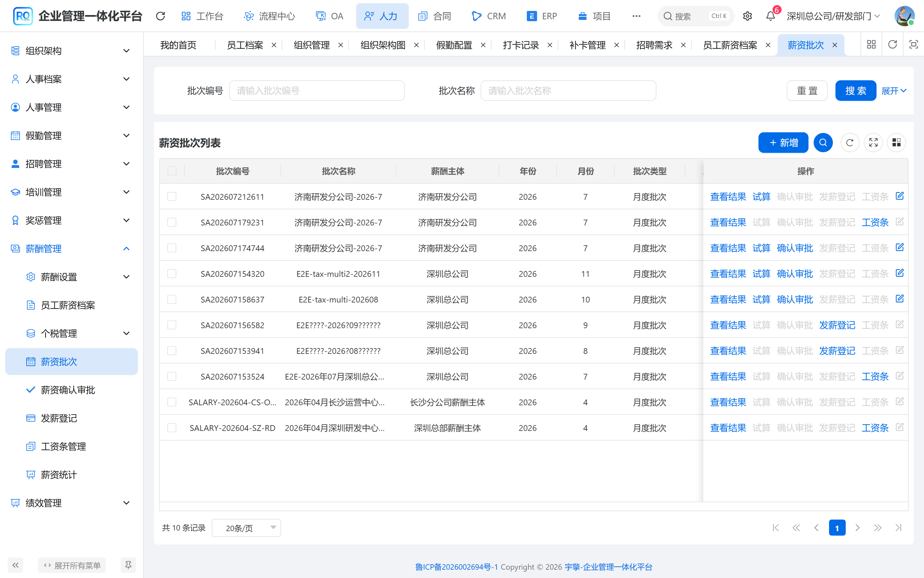Screen dimensions: 924x578
Task: Expand 假勤管理 sidebar menu
Action: click(72, 135)
